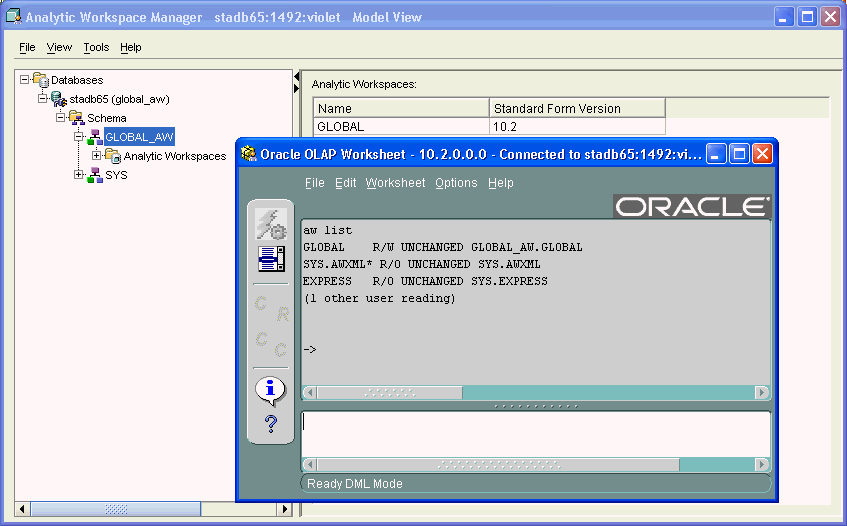This screenshot has height=526, width=847.
Task: Click the GLOBAL_AW.GLOBAL output line
Action: pyautogui.click(x=442, y=248)
